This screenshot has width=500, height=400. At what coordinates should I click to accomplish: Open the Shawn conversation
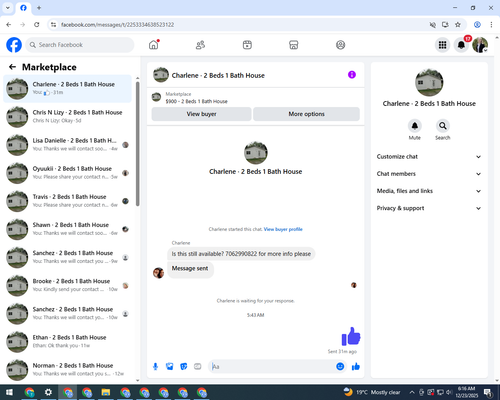click(x=67, y=229)
